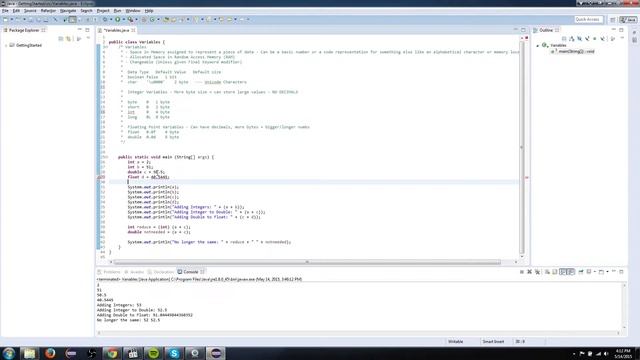The image size is (640, 360).
Task: Select main(String[]) method in Outline
Action: point(573,51)
